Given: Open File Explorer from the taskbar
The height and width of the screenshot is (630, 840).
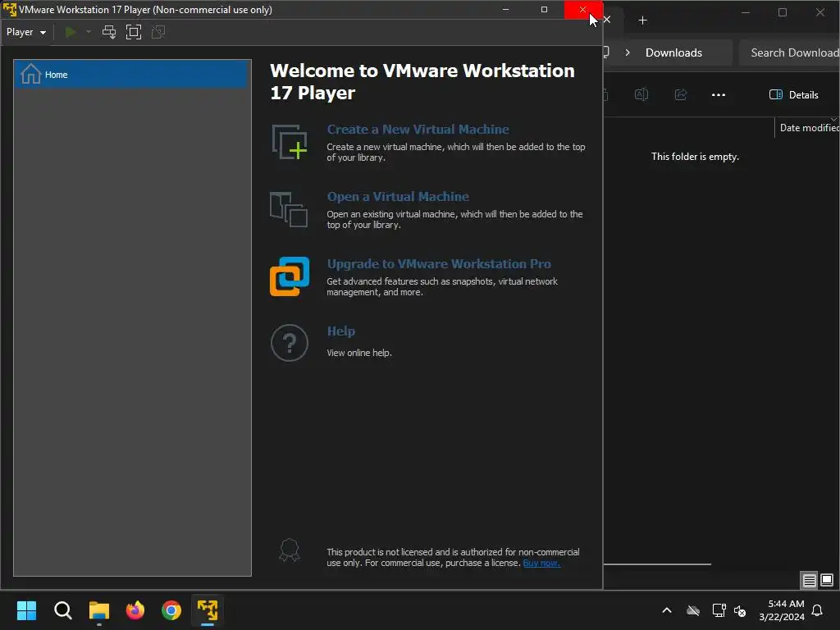Looking at the screenshot, I should [x=99, y=610].
